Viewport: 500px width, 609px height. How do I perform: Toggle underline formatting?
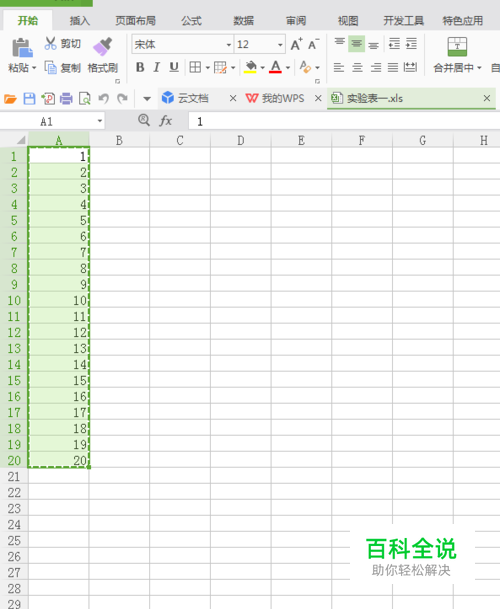pos(174,68)
